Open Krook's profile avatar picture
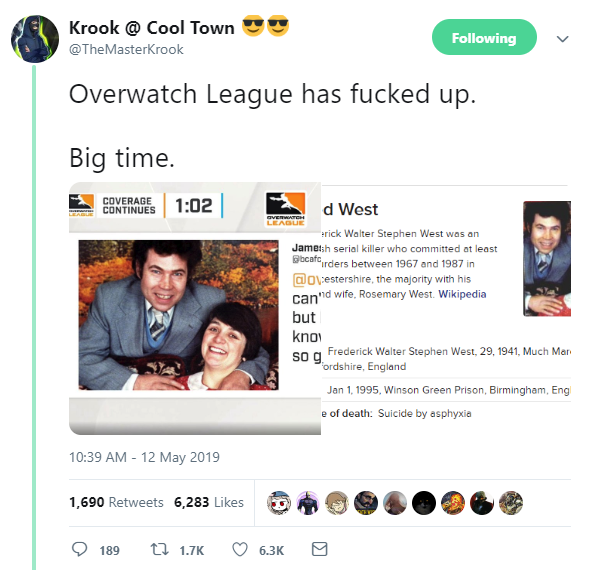This screenshot has width=604, height=570. (35, 39)
